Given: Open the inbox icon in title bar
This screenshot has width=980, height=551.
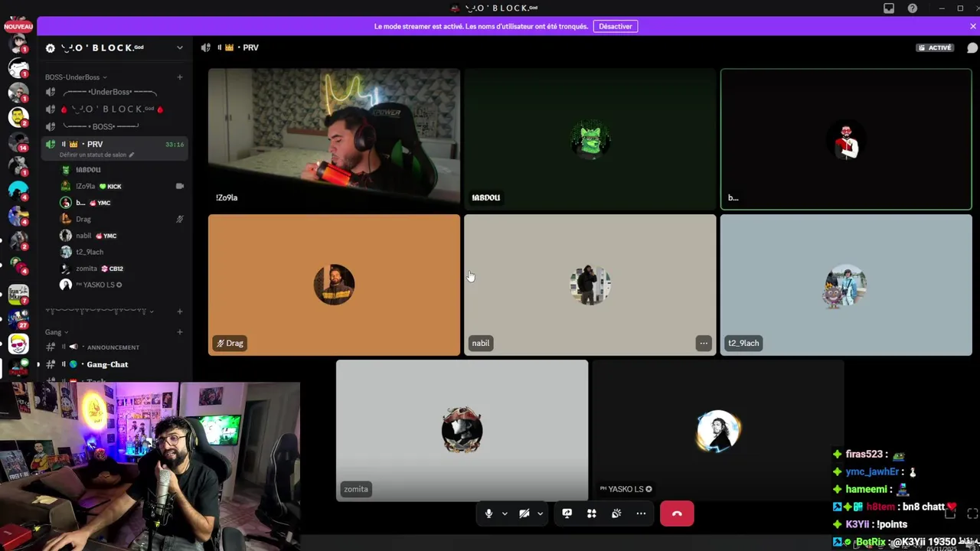Looking at the screenshot, I should (889, 8).
